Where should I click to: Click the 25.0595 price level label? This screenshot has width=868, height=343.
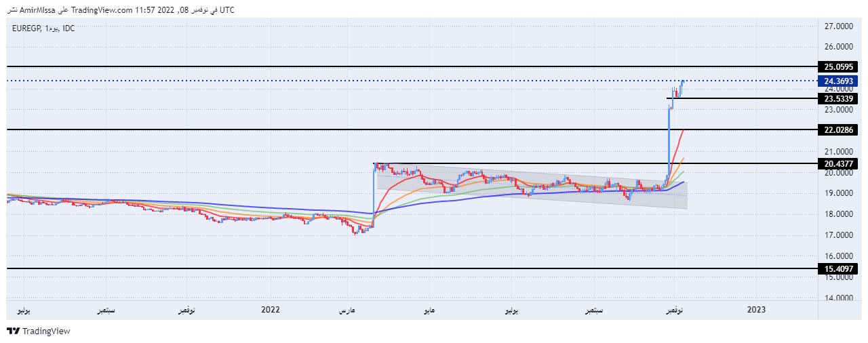(x=838, y=67)
